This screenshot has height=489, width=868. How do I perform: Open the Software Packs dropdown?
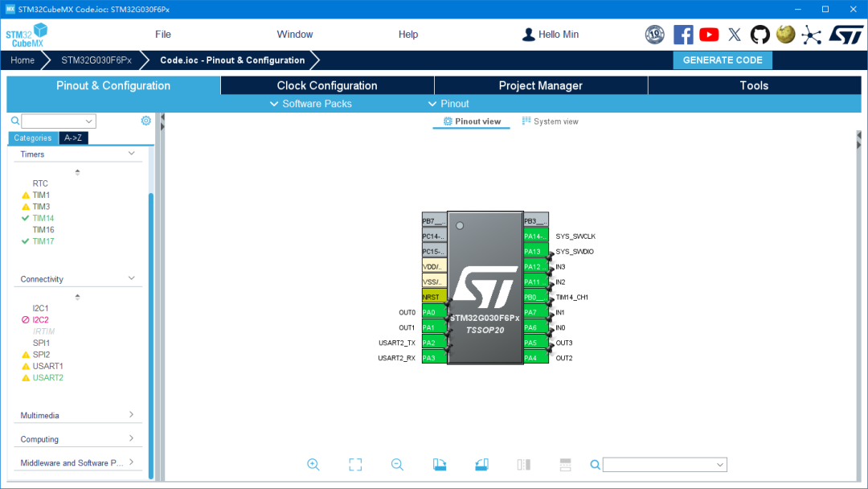(310, 104)
